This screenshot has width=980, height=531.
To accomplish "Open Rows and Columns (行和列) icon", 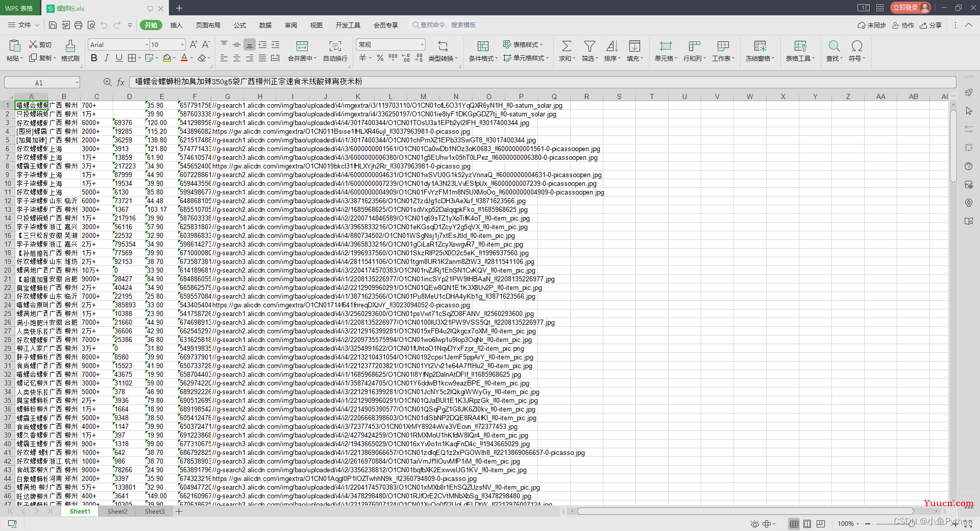I will click(x=694, y=46).
